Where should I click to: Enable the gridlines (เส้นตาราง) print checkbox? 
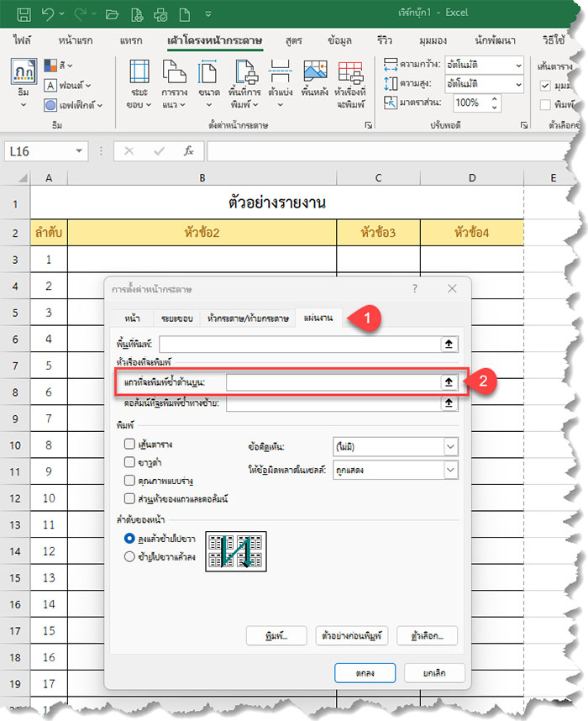[129, 444]
